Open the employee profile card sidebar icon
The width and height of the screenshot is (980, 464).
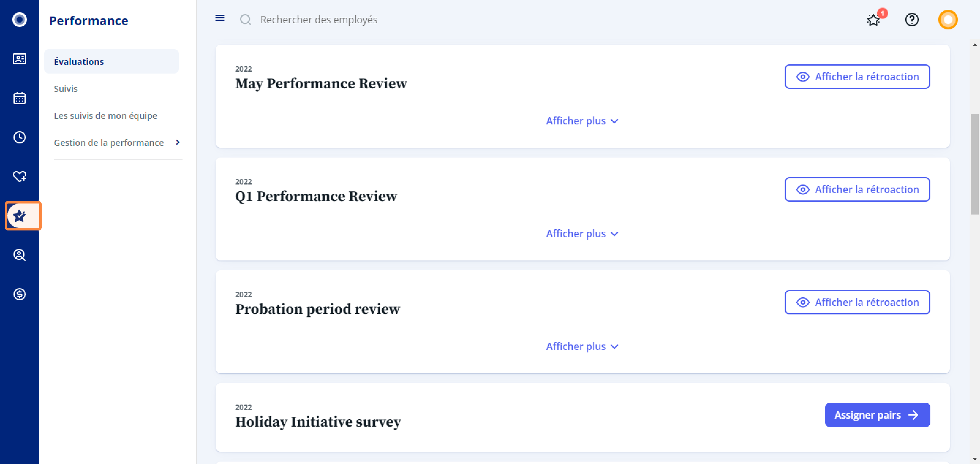pos(19,59)
